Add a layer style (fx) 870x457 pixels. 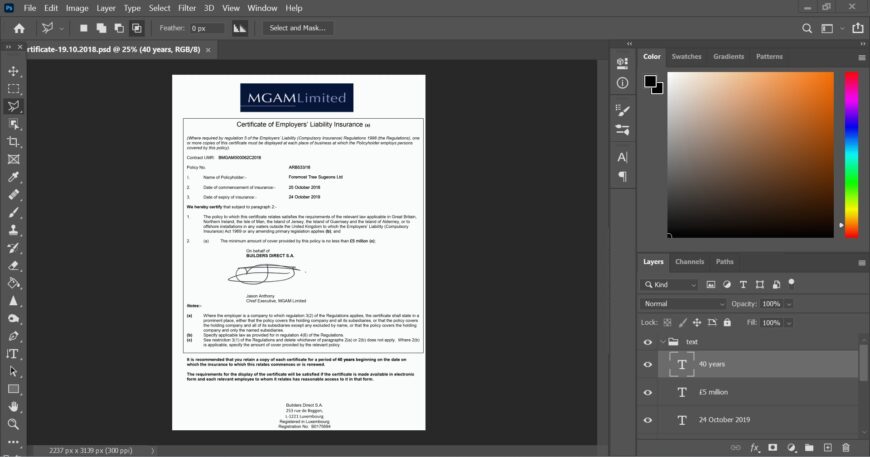(x=754, y=447)
